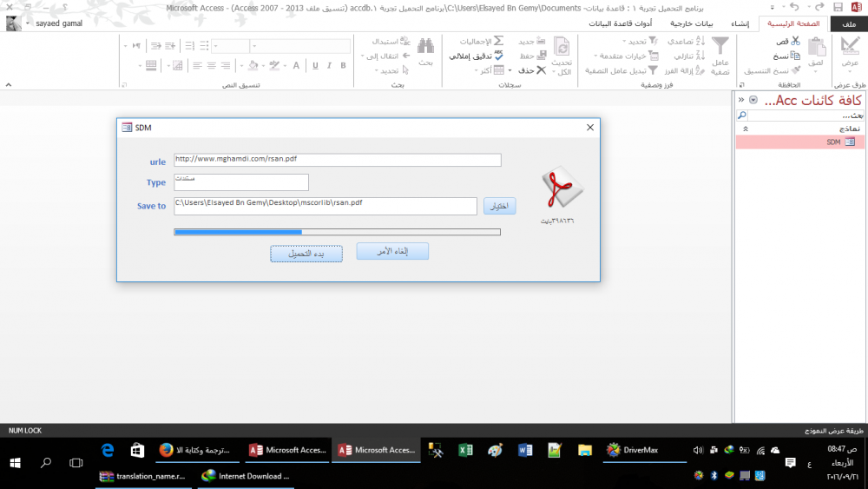Image resolution: width=868 pixels, height=489 pixels.
Task: Click the Undo arrow in title bar
Action: (794, 7)
